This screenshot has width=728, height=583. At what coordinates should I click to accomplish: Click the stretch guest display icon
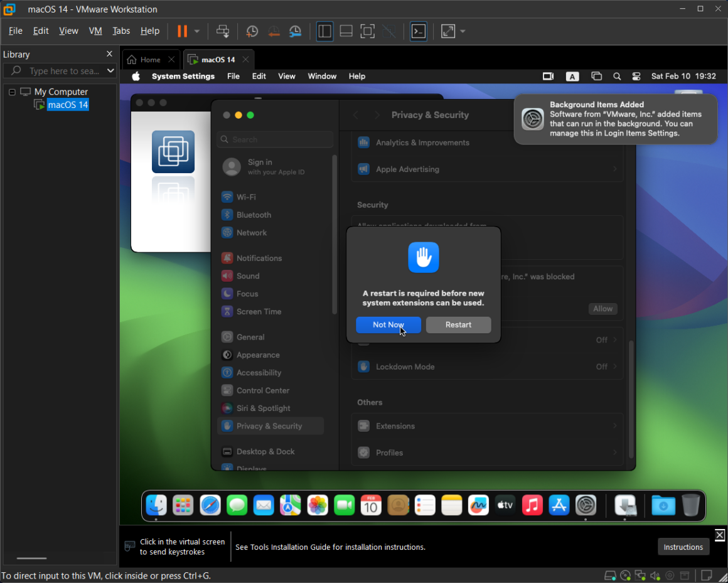(448, 31)
